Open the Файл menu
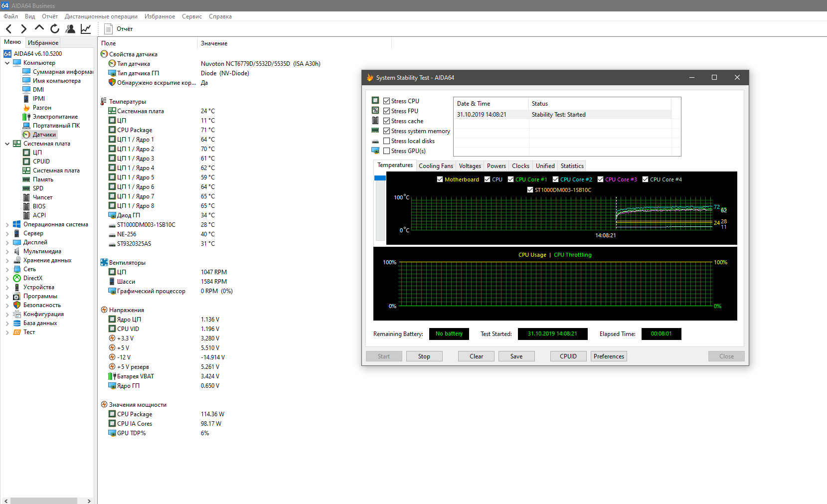Image resolution: width=827 pixels, height=504 pixels. [x=10, y=16]
